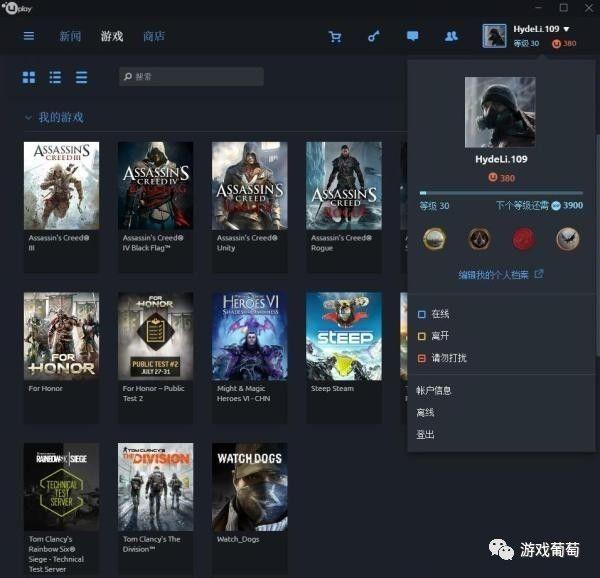Click the large profile avatar picture
Image resolution: width=600 pixels, height=578 pixels.
point(500,112)
